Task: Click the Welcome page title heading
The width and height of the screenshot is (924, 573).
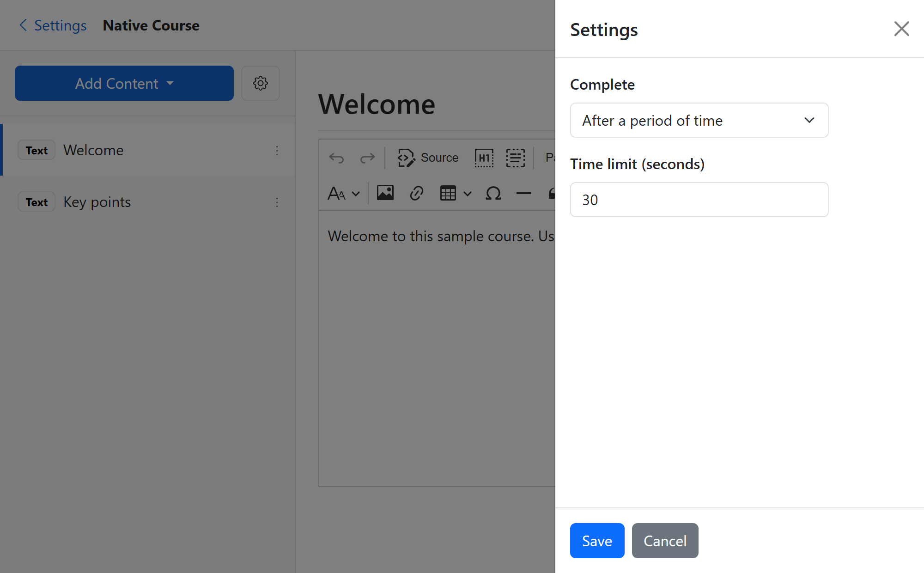Action: coord(377,104)
